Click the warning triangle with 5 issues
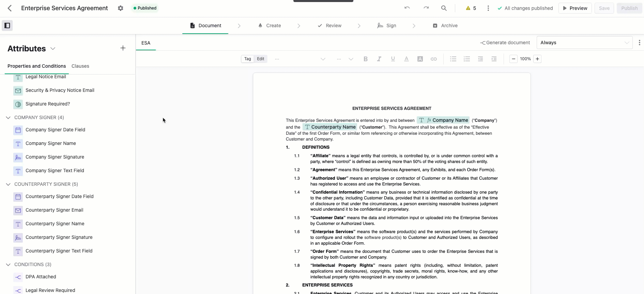Screen dimensions: 644x294 [471, 8]
